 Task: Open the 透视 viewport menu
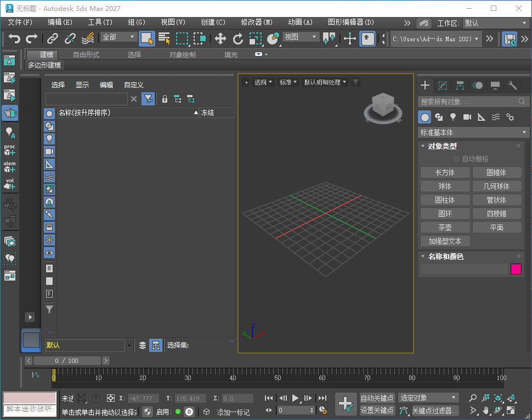(263, 82)
